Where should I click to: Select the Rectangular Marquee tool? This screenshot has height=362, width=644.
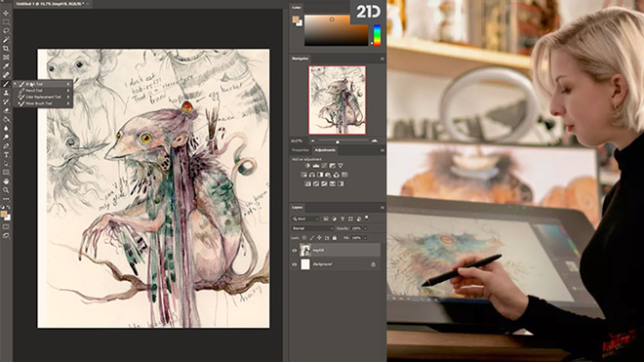pyautogui.click(x=6, y=21)
